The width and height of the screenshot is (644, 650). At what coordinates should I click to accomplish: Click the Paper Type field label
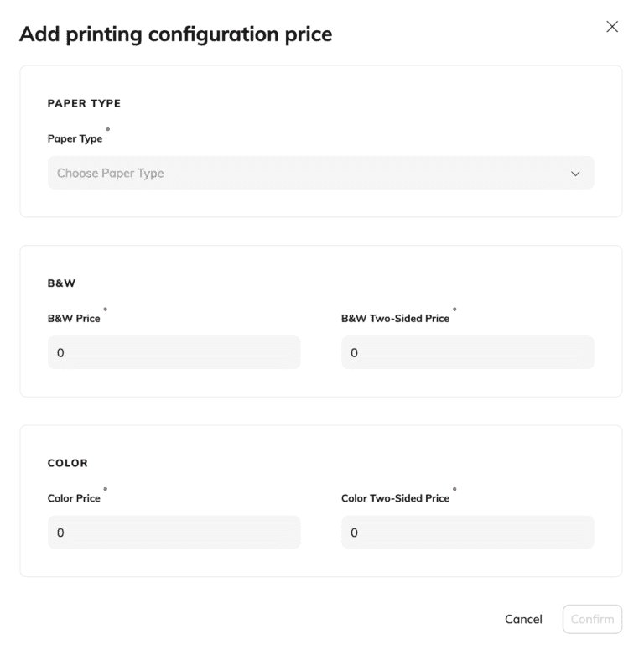75,139
